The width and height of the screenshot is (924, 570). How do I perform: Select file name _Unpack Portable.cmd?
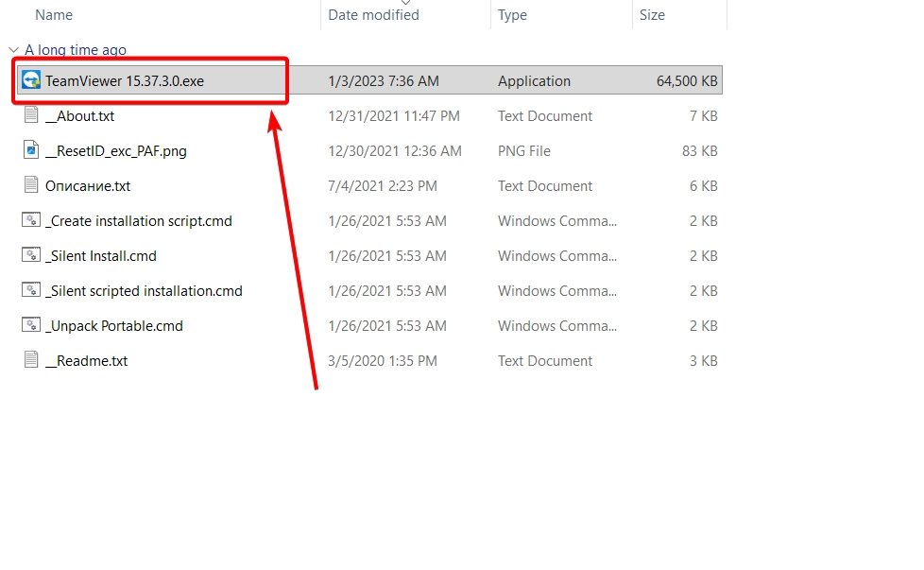(x=114, y=326)
